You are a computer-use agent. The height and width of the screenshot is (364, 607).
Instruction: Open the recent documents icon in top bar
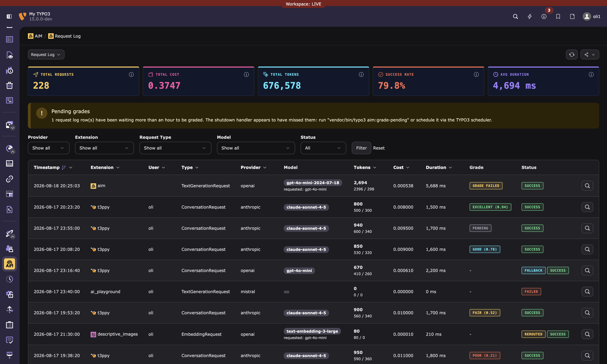point(572,16)
